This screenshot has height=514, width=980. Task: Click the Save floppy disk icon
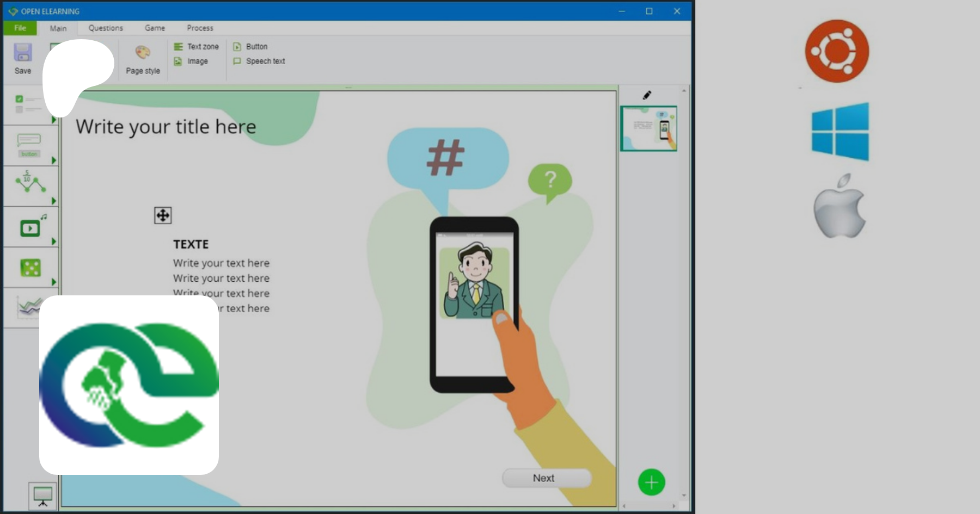[x=22, y=53]
